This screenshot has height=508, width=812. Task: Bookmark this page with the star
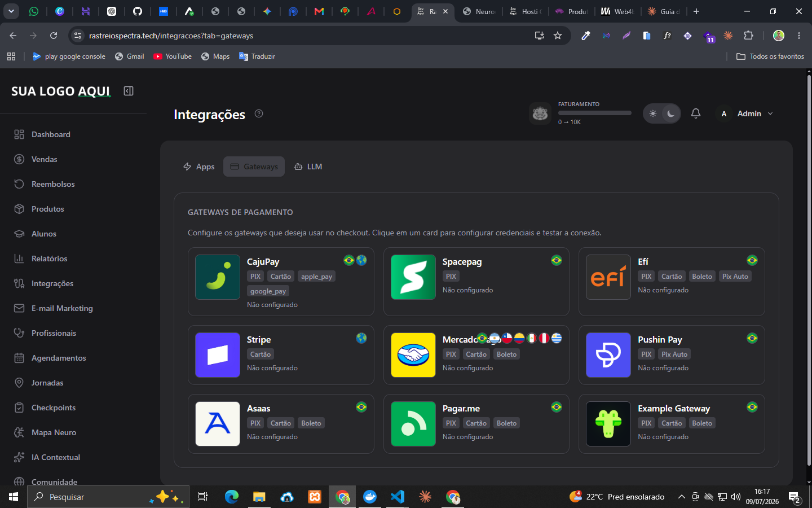coord(558,36)
